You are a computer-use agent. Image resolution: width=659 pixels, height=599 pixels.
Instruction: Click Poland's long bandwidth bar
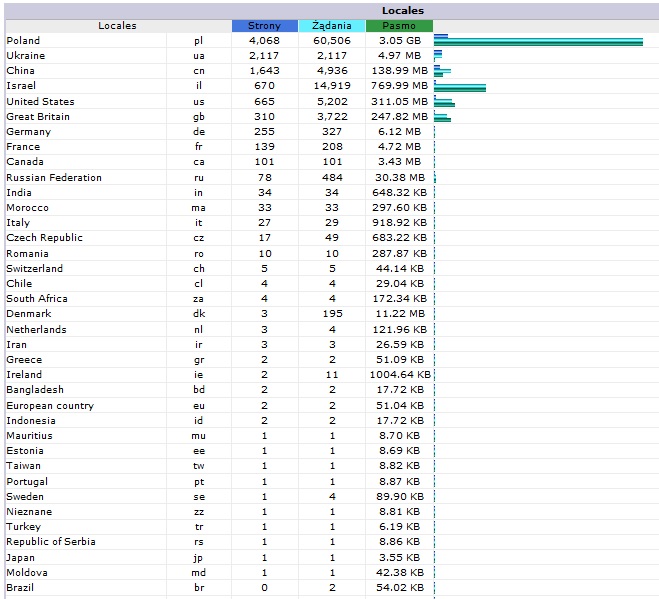click(x=540, y=41)
